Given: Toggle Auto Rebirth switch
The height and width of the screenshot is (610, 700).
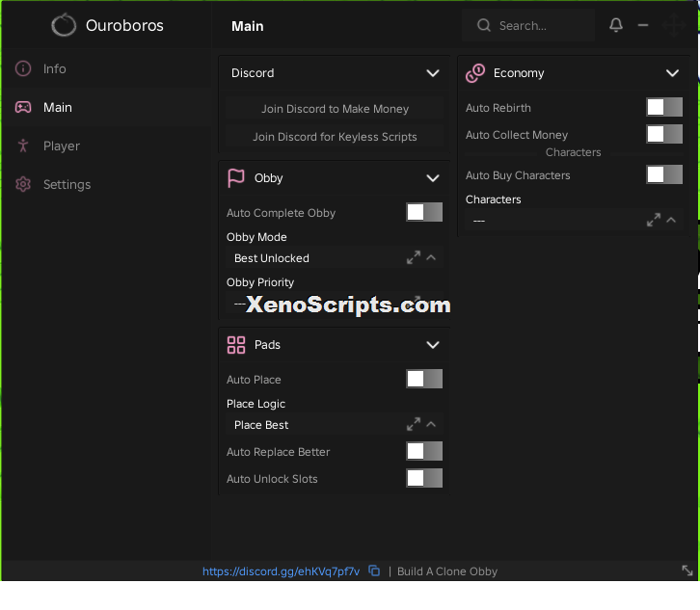Looking at the screenshot, I should point(664,107).
